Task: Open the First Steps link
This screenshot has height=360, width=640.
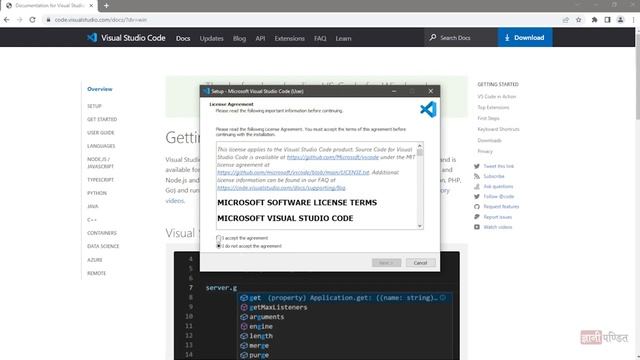Action: click(489, 118)
